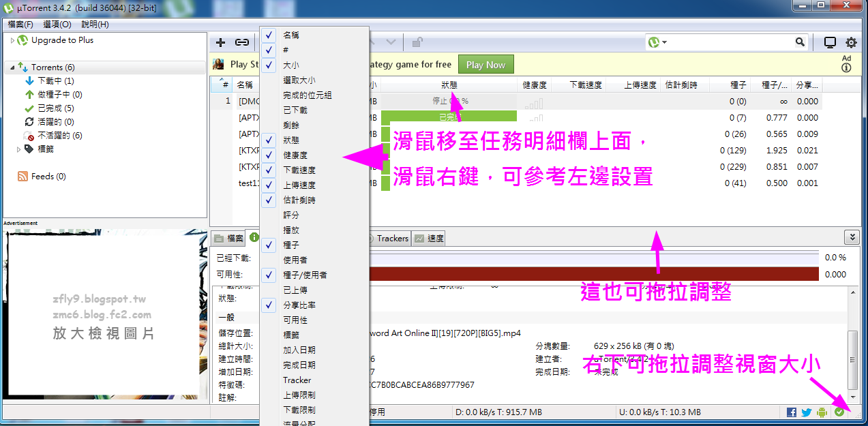Select the blue 下載中 (1) download arrow
The image size is (868, 426).
tap(29, 81)
